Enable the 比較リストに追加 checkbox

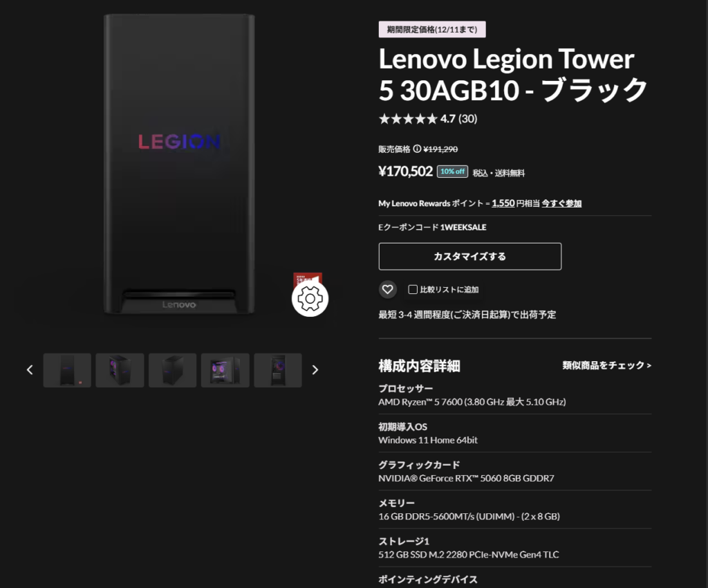[x=413, y=289]
